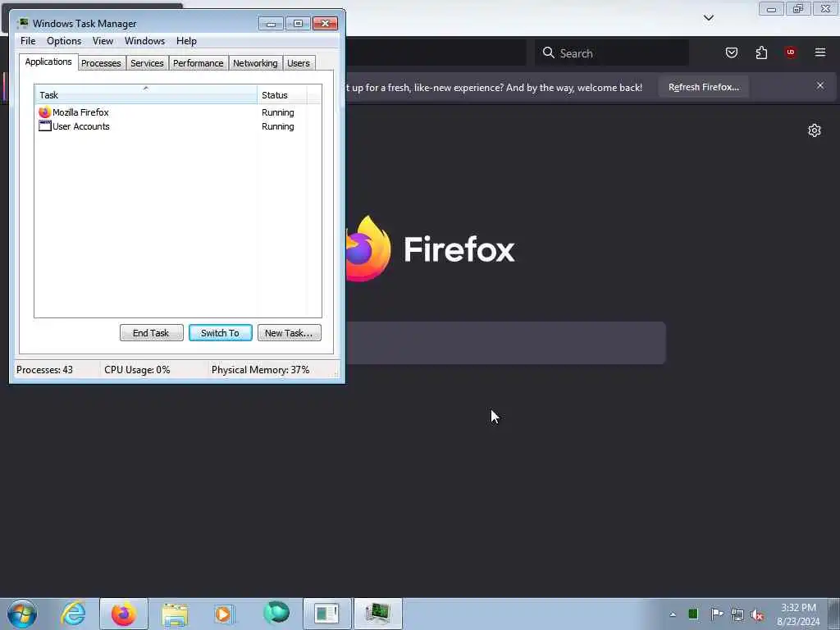Click the Windows Start orb button

(22, 614)
